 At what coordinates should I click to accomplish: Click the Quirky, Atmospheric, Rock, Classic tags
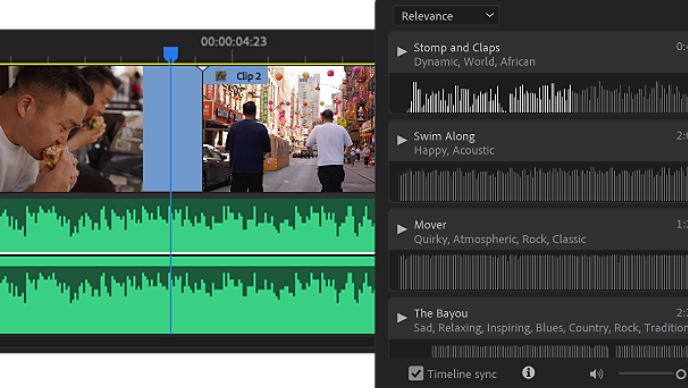coord(499,239)
